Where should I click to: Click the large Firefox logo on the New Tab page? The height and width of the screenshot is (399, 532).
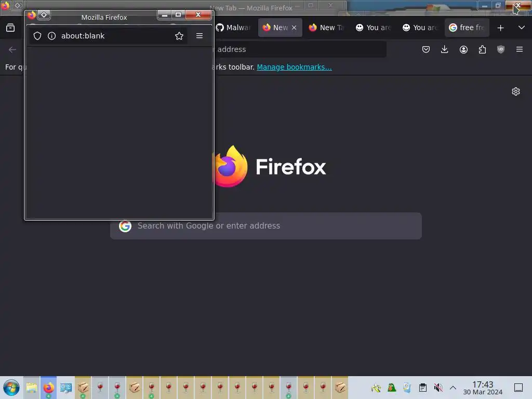(231, 166)
